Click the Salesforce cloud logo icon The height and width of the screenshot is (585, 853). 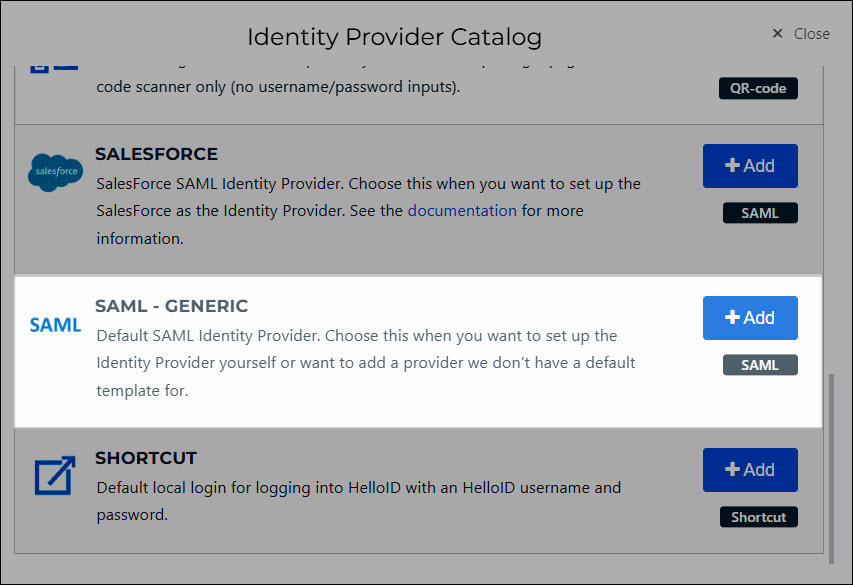pyautogui.click(x=55, y=173)
